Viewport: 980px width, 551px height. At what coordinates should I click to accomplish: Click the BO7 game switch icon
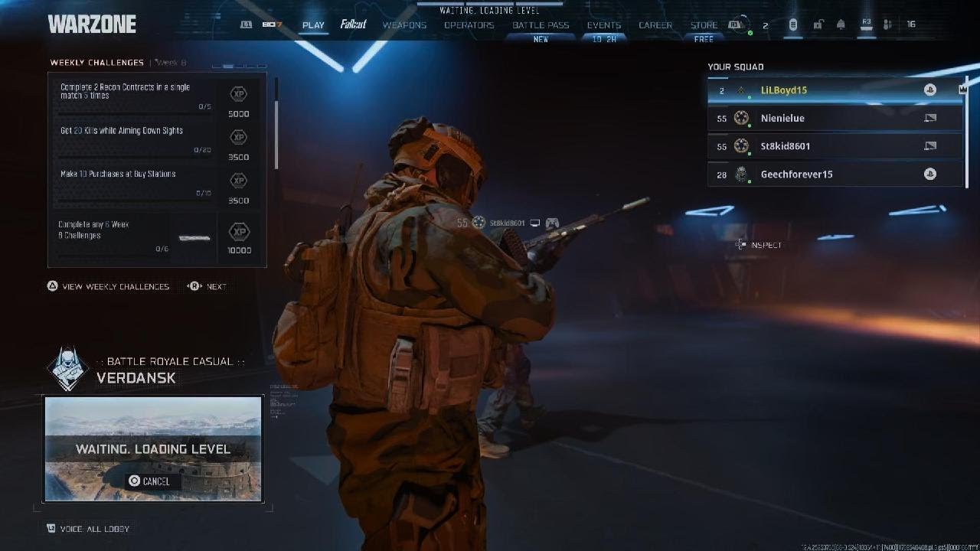[272, 24]
